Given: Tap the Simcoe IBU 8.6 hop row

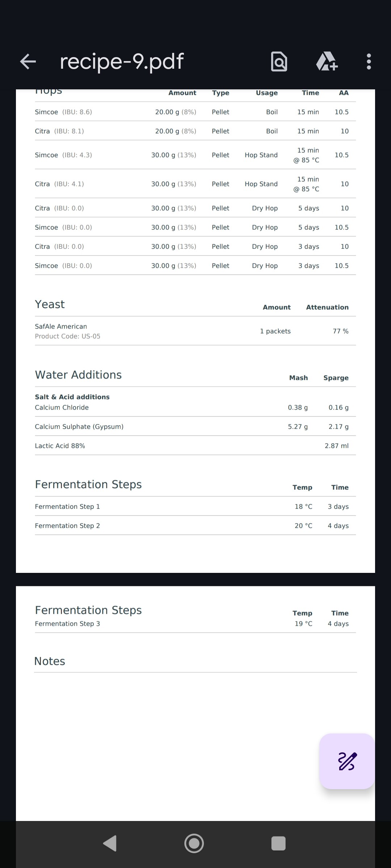Looking at the screenshot, I should 195,112.
